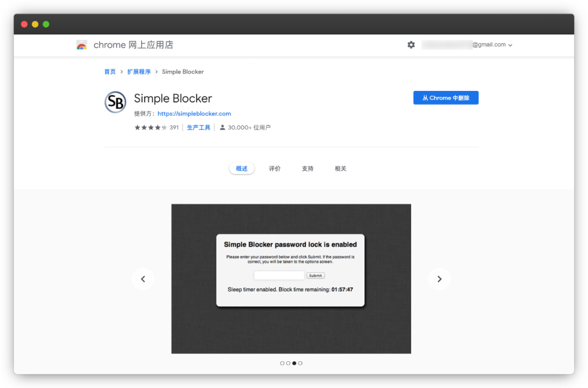Click the 01:57:47 block time remaining
This screenshot has width=588, height=388.
[x=342, y=290]
